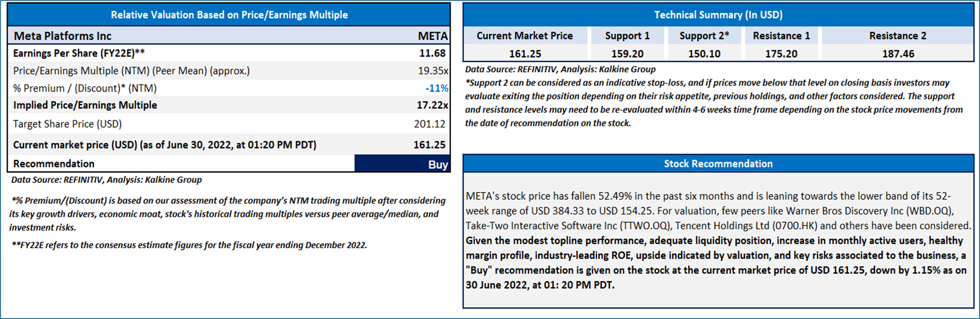Click the Support 2* column header
This screenshot has width=980, height=319.
[704, 36]
